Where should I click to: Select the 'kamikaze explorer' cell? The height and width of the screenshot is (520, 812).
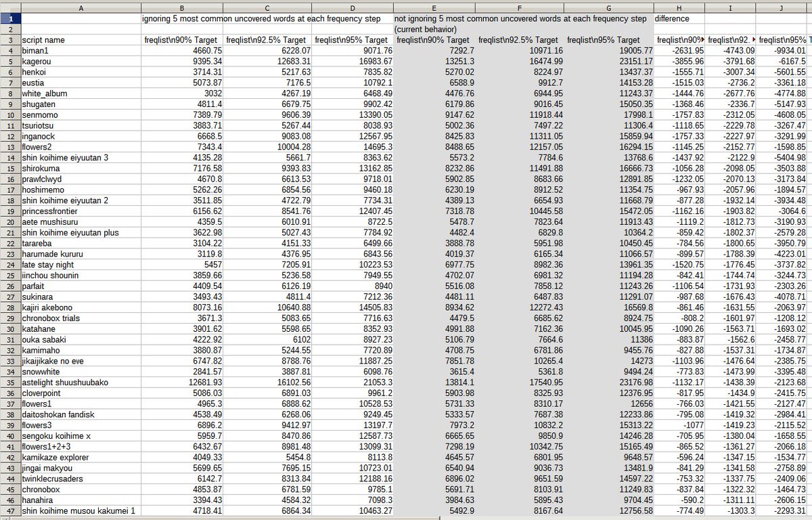click(81, 457)
